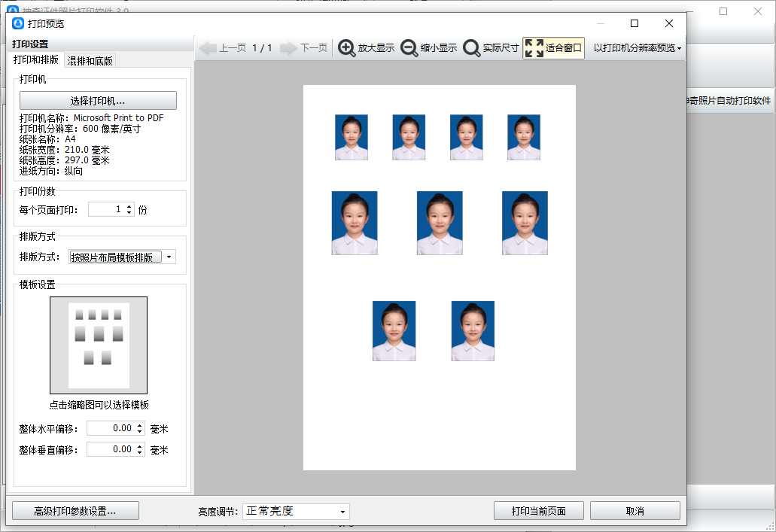Click the vertical offset stepper arrows

click(x=139, y=449)
